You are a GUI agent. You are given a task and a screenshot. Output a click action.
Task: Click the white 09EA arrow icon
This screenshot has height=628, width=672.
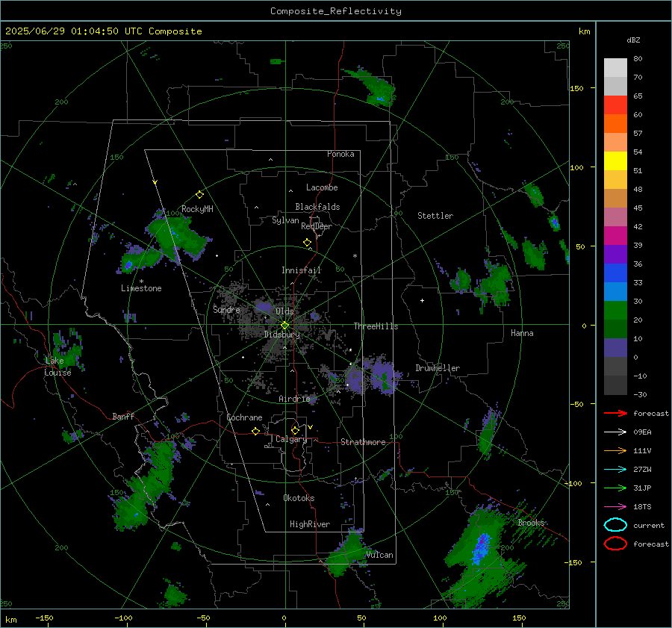coord(615,432)
